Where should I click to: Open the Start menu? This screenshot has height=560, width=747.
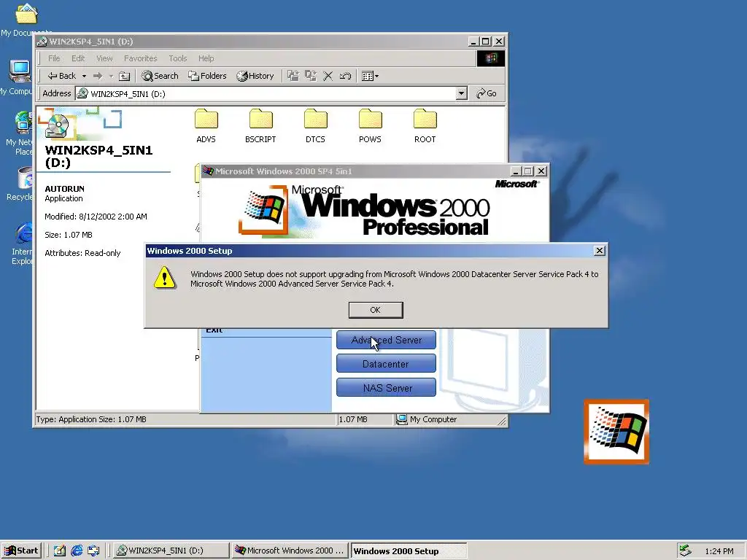point(21,551)
